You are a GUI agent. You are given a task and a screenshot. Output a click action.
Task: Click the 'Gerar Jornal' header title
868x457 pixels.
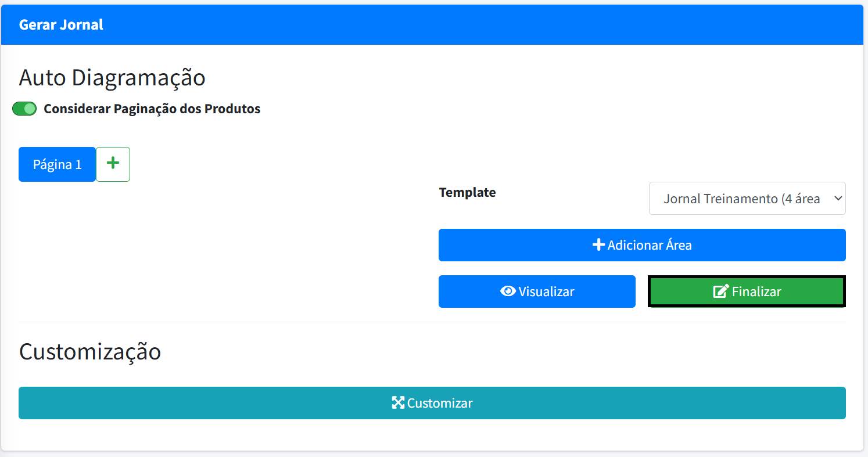(61, 25)
